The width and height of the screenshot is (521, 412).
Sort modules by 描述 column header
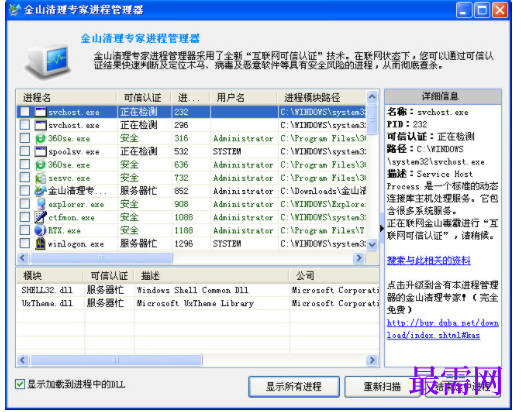[x=211, y=276]
